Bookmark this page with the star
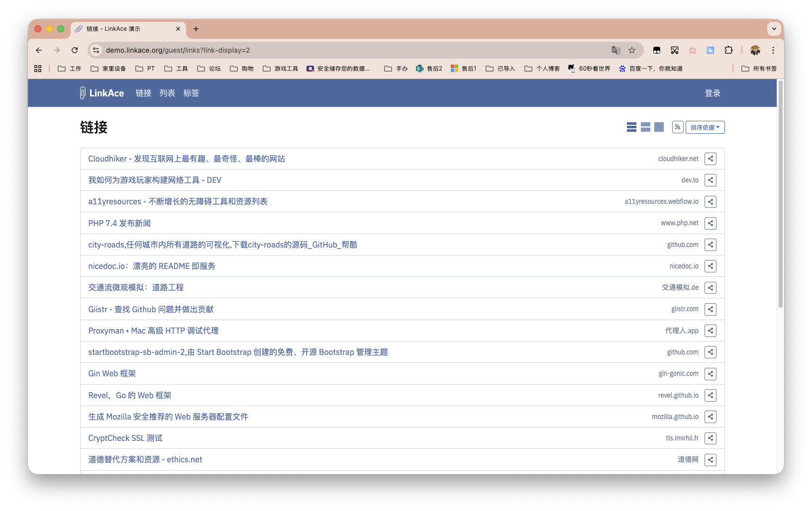The width and height of the screenshot is (812, 511). (631, 50)
